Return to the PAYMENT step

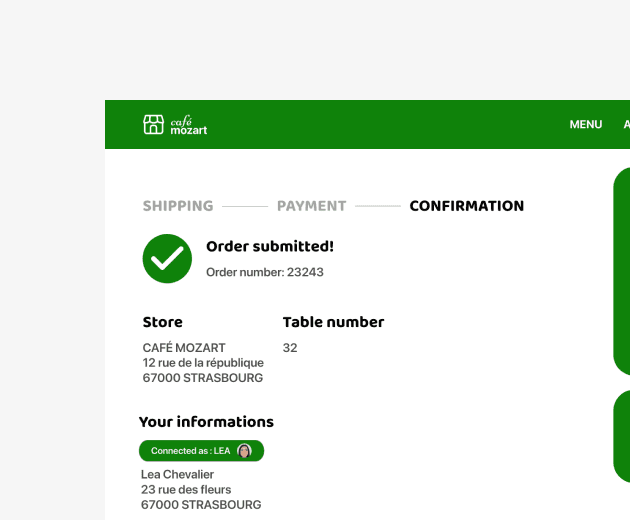[311, 206]
